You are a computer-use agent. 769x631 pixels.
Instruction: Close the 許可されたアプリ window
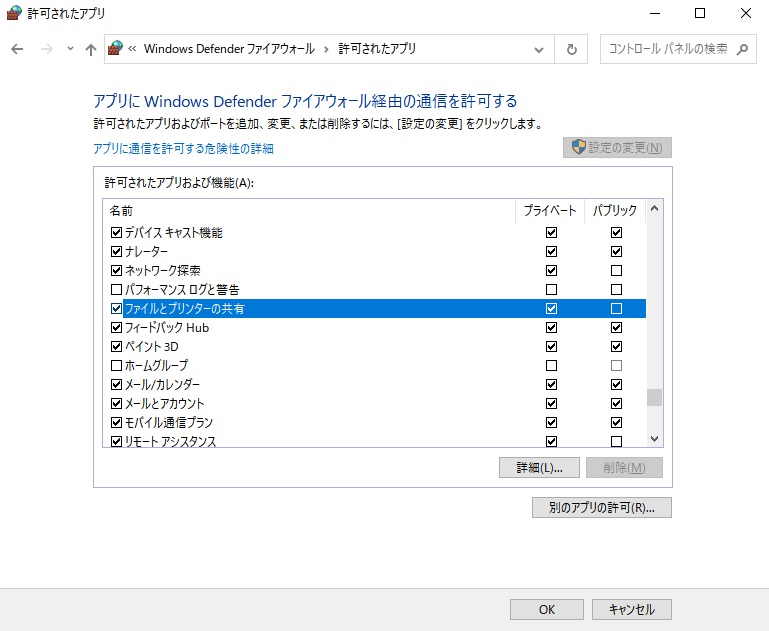point(745,13)
